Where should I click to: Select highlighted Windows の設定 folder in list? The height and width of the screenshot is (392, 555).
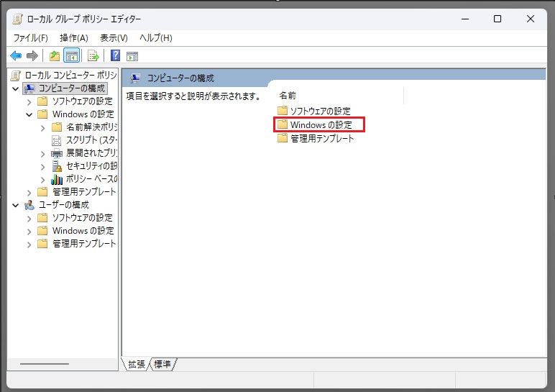321,124
